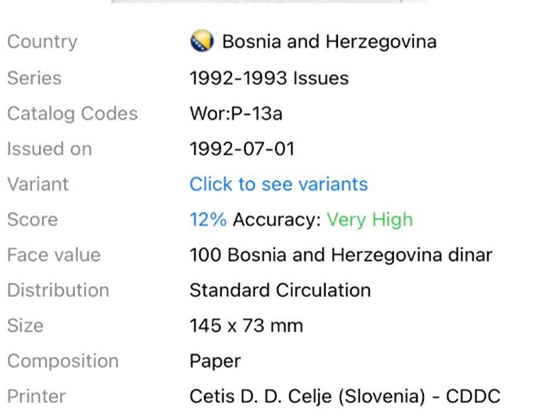Select the 100 Bosnia and Herzegovina dinar value

coord(341,255)
